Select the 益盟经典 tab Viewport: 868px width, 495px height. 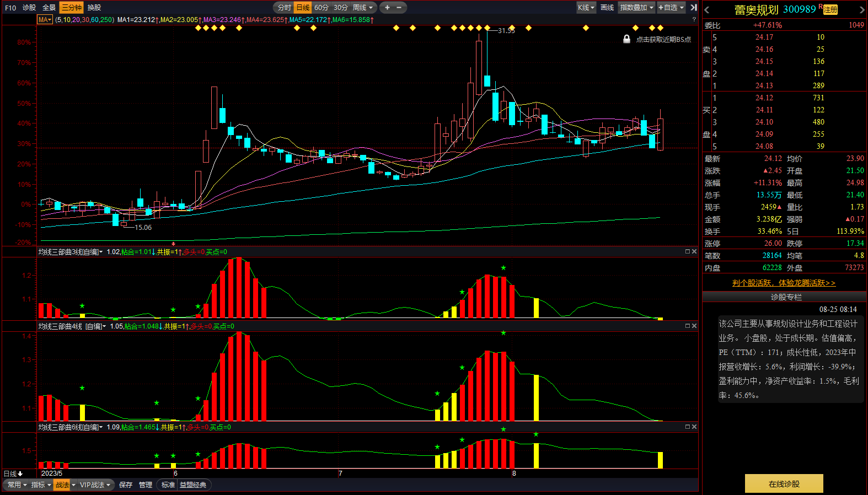click(x=193, y=485)
